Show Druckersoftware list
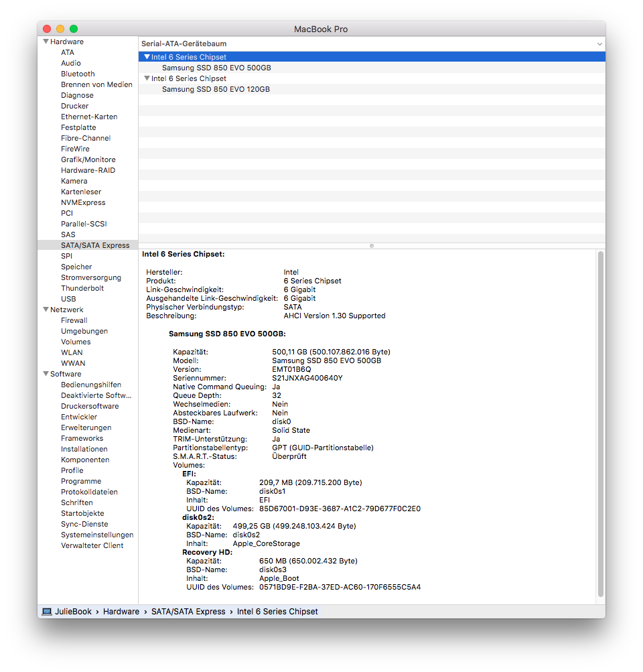643x672 pixels. pos(90,406)
